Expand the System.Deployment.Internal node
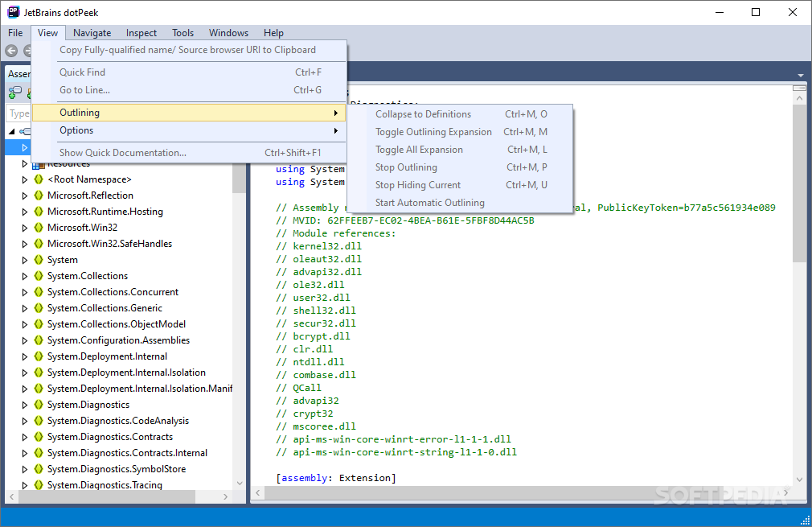This screenshot has height=527, width=812. tap(24, 356)
